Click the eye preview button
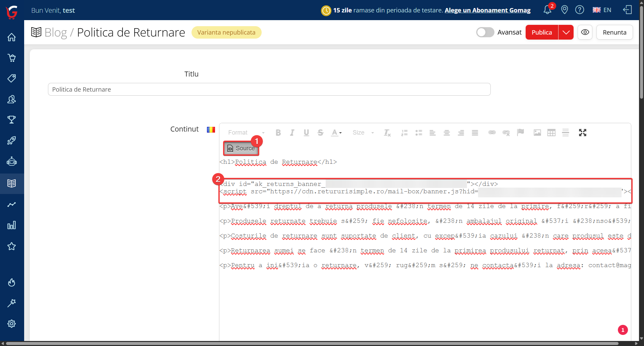The image size is (644, 346). tap(585, 32)
